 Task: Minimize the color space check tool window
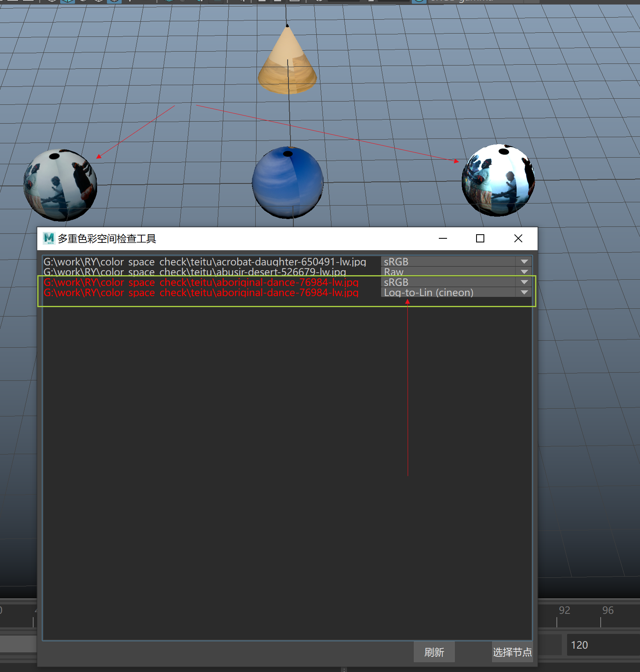click(x=443, y=238)
